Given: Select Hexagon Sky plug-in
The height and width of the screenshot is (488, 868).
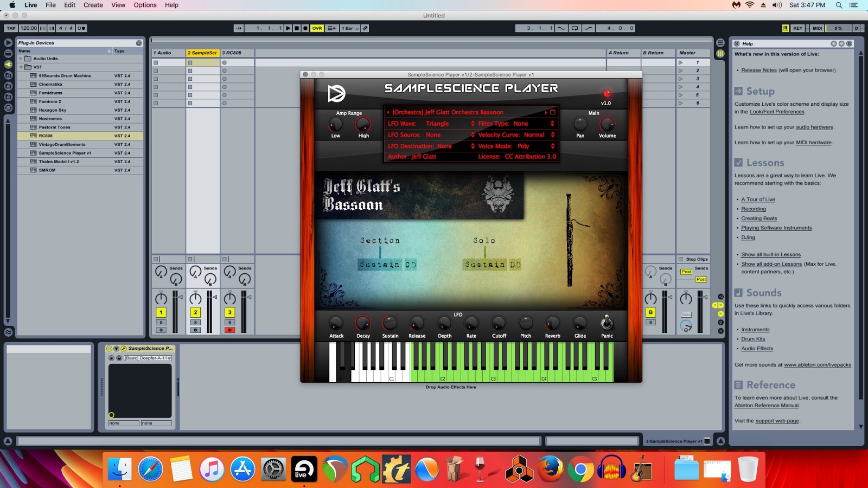Looking at the screenshot, I should tap(80, 110).
